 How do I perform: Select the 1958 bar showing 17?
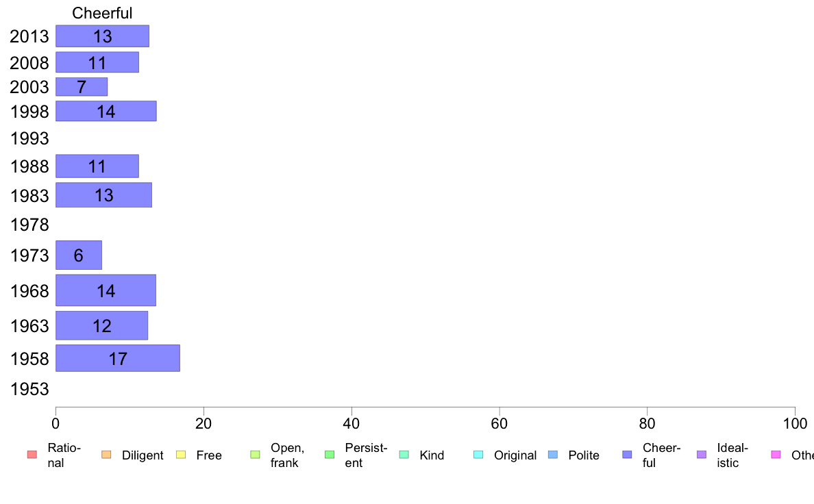pyautogui.click(x=117, y=358)
